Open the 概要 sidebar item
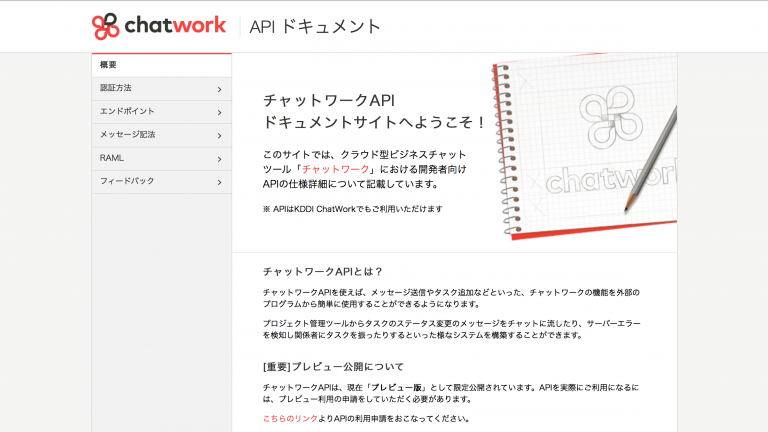768x432 pixels. click(161, 65)
